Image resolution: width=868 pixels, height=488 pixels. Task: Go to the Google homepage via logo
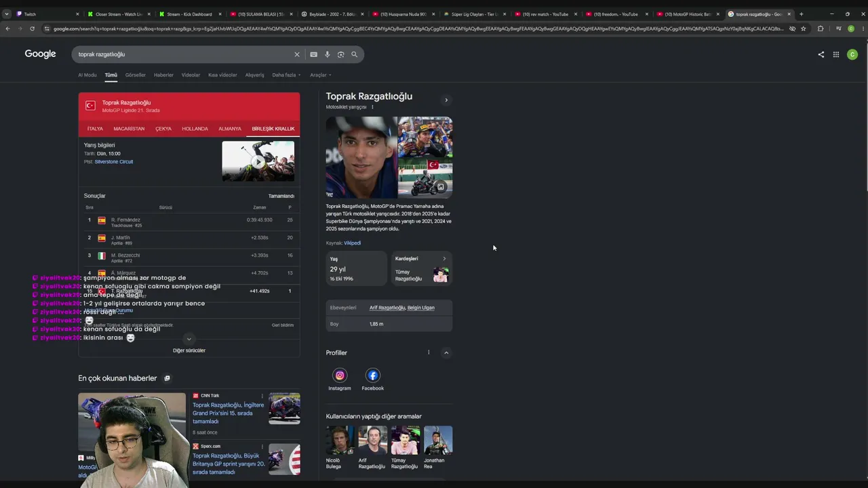point(40,54)
